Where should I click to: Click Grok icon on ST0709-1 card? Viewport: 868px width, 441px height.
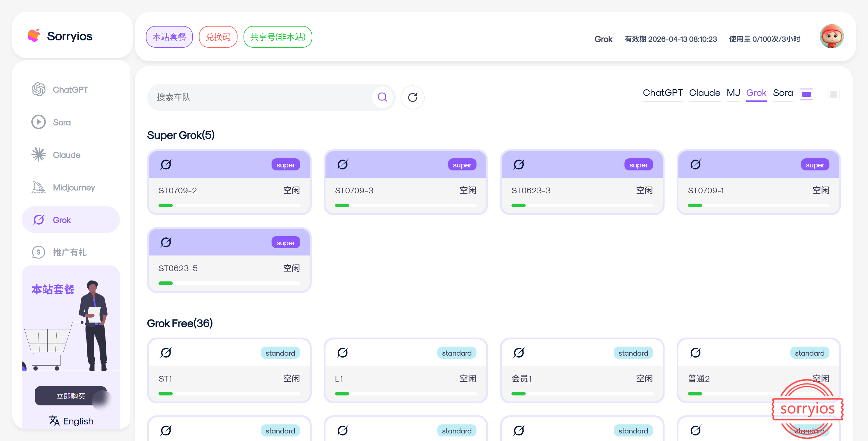pyautogui.click(x=696, y=164)
